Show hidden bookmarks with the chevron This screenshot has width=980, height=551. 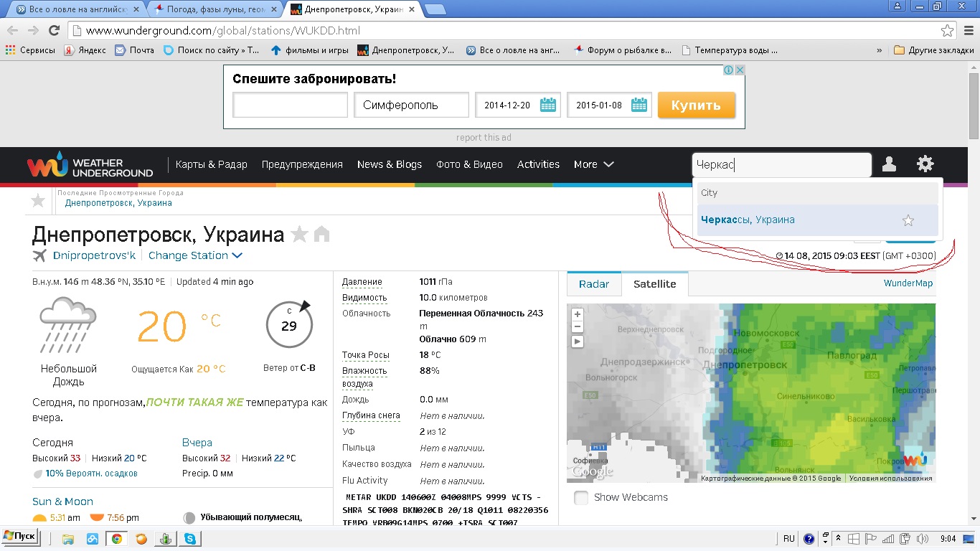879,50
